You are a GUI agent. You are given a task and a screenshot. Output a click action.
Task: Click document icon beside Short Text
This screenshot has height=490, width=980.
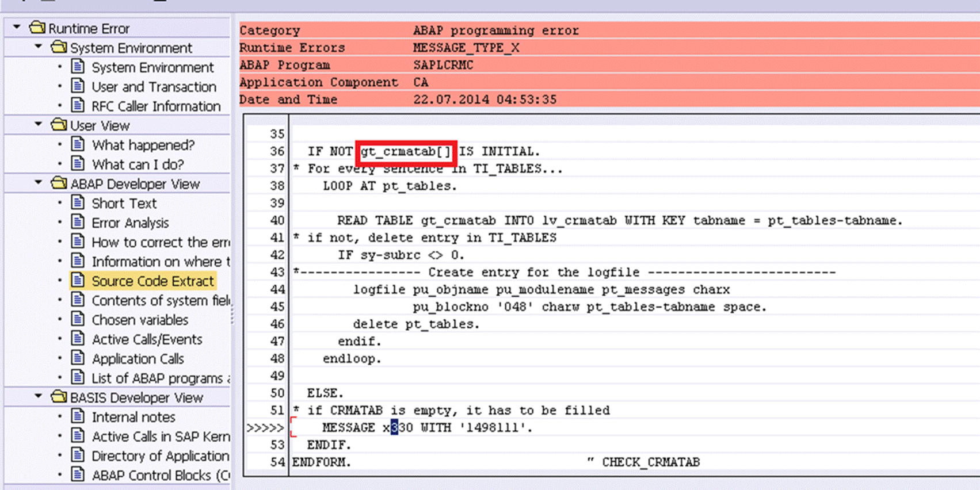78,202
